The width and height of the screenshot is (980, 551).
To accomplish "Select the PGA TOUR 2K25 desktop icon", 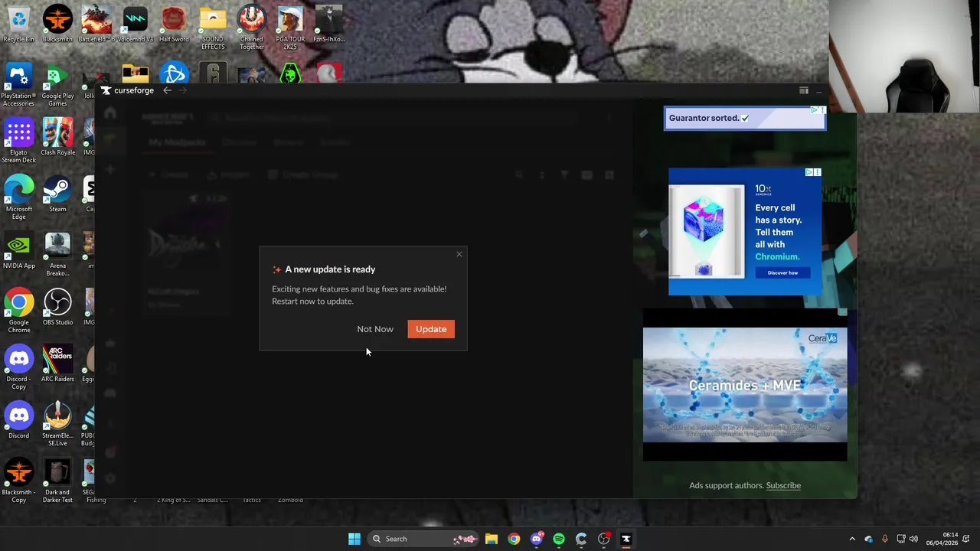I will pos(290,29).
